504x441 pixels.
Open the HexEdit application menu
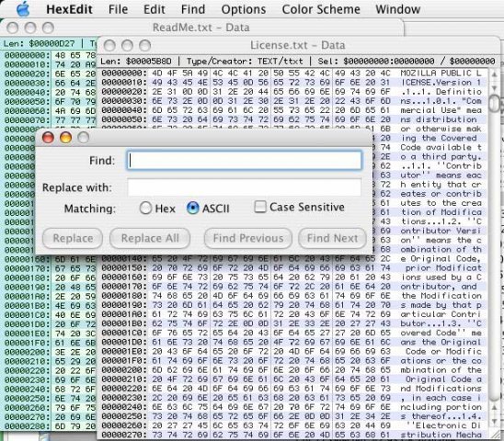click(x=69, y=9)
